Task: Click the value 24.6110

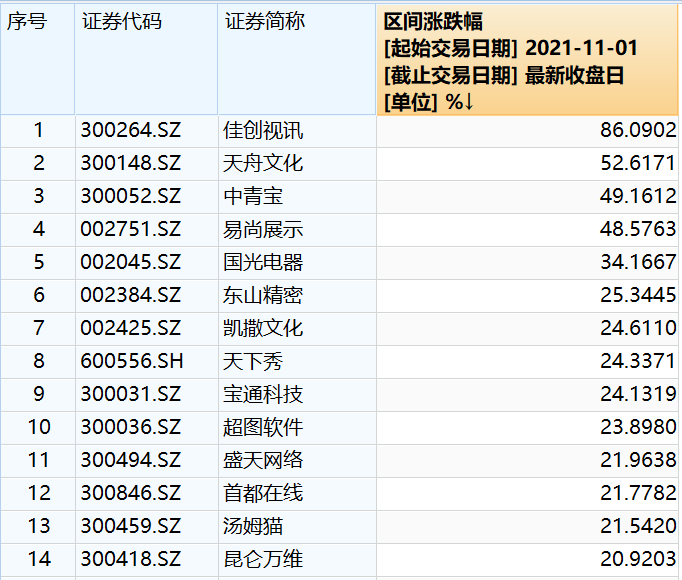Action: click(x=638, y=328)
